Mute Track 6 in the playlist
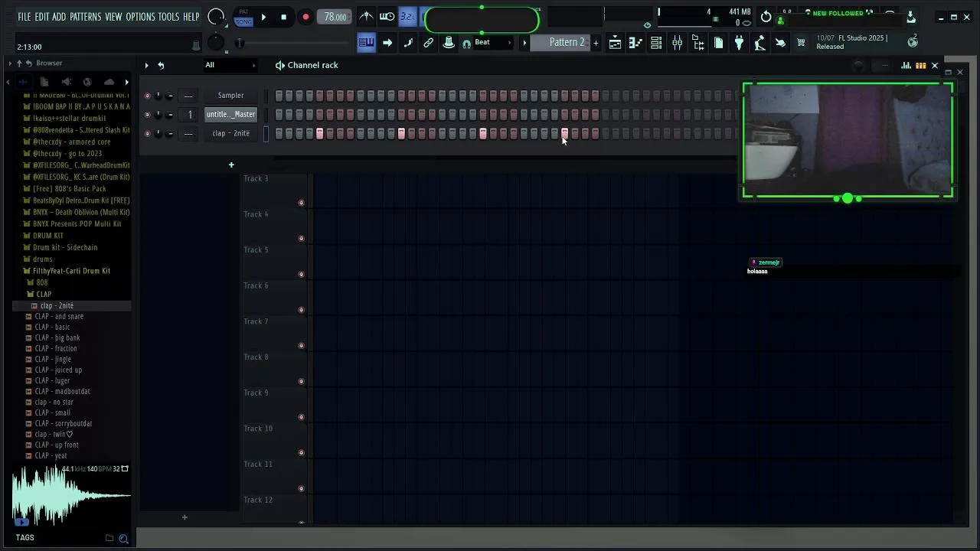This screenshot has height=551, width=980. [301, 310]
